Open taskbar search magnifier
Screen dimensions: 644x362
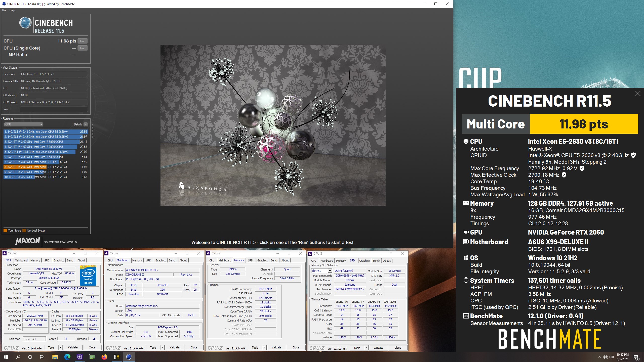point(18,357)
